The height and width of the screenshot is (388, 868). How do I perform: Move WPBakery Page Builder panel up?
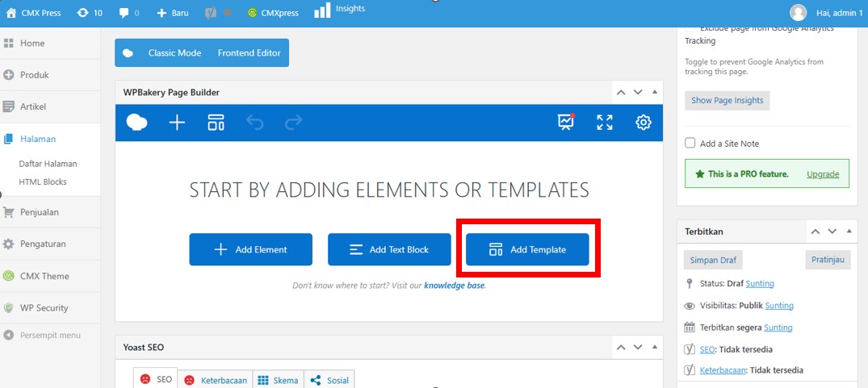tap(621, 92)
